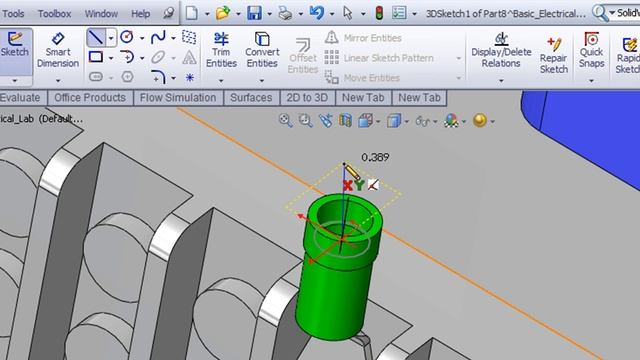Expand the Sketch button dropdown arrow
Image resolution: width=640 pixels, height=360 pixels.
pos(15,81)
